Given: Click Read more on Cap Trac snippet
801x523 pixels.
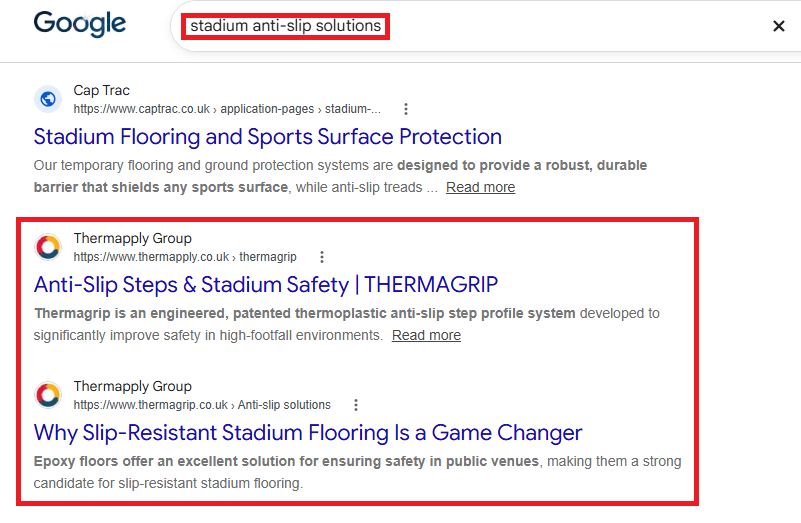Looking at the screenshot, I should (x=481, y=187).
